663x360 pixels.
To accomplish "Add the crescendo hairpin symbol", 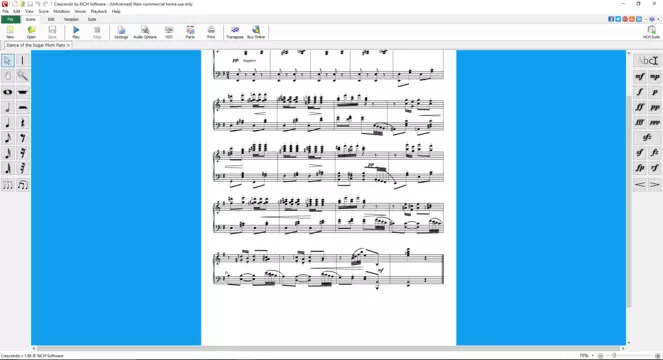I will click(x=640, y=184).
